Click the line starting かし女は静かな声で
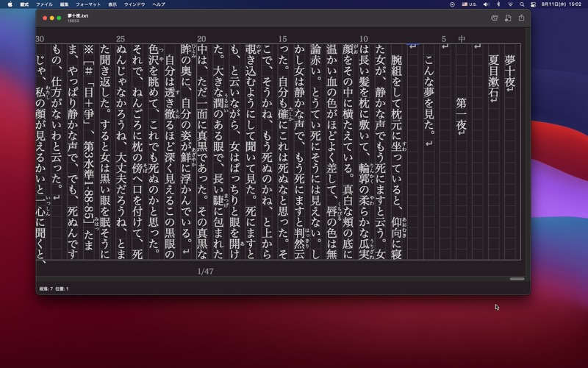Image resolution: width=588 pixels, height=368 pixels. pos(299,152)
